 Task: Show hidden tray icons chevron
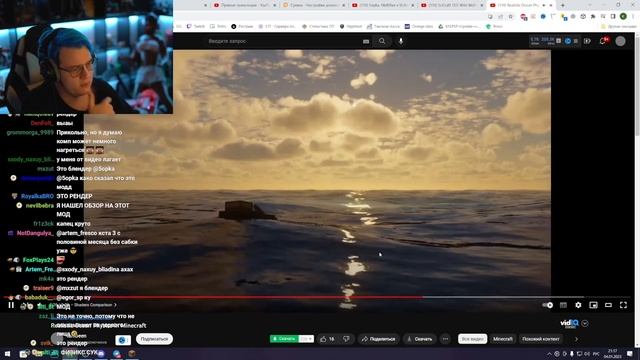pos(549,354)
